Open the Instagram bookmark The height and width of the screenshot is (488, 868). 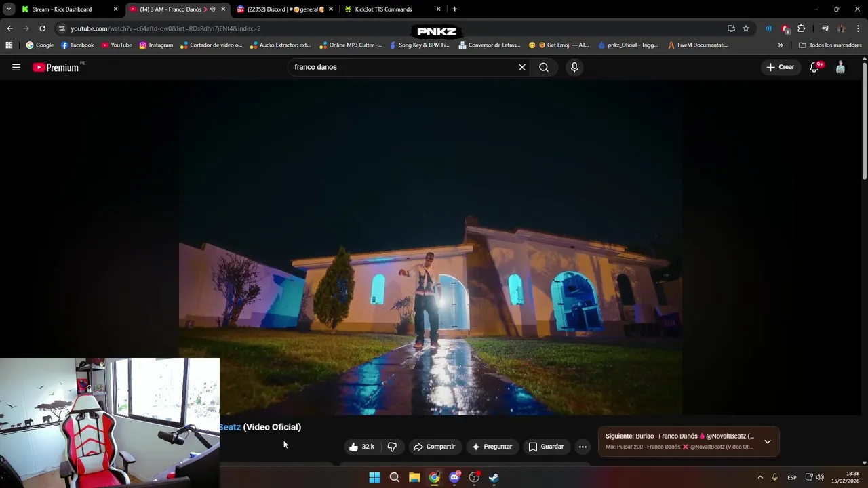click(156, 45)
